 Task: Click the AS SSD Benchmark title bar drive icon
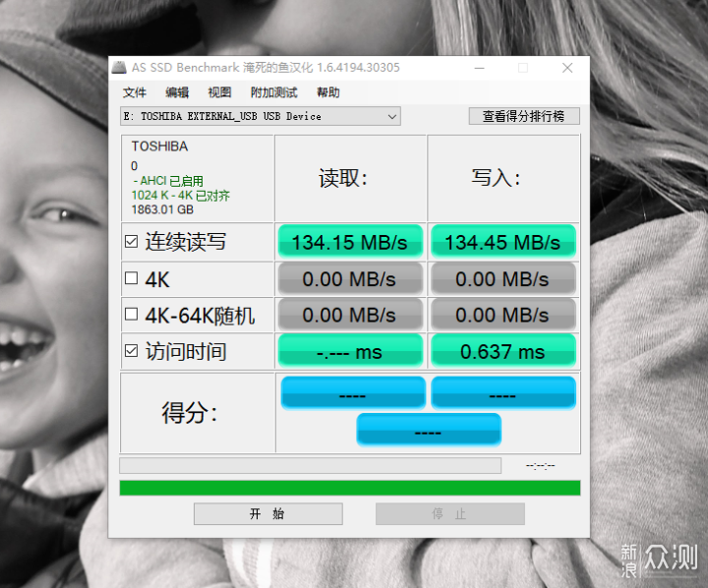pyautogui.click(x=119, y=68)
